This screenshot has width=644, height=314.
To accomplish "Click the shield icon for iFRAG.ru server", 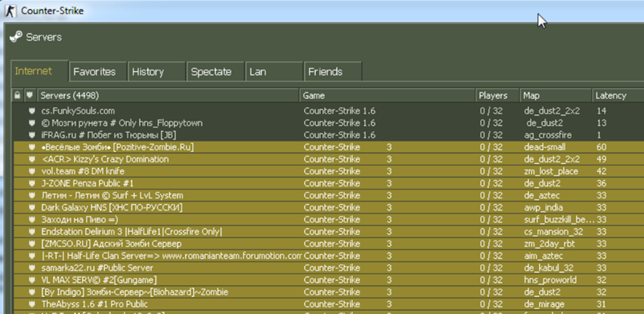I will [32, 135].
